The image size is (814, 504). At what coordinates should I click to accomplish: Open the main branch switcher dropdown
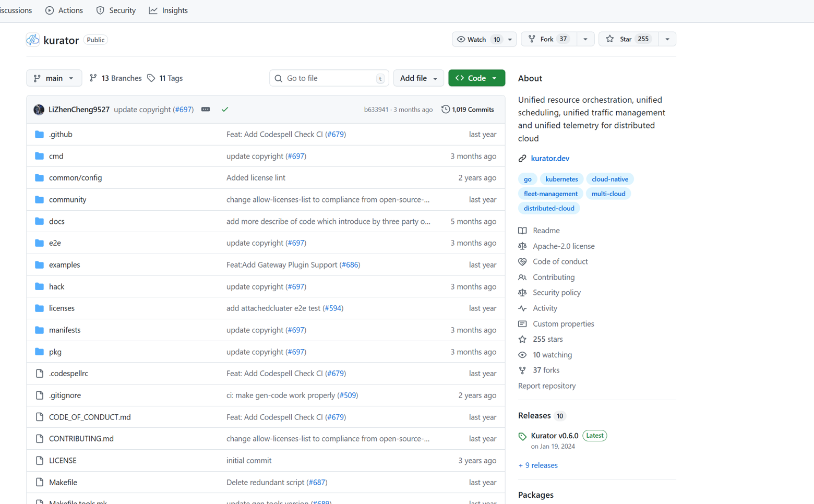tap(54, 78)
